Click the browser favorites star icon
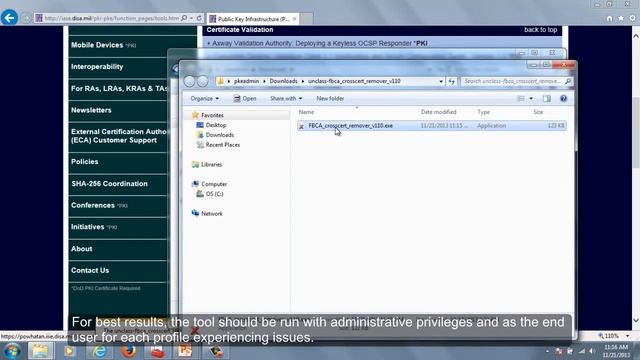 [621, 18]
